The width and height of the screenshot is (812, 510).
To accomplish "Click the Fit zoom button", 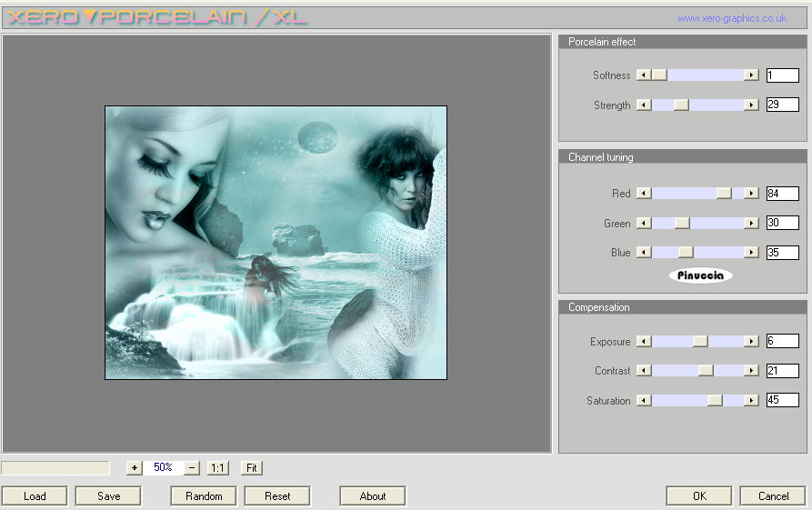I will 252,468.
